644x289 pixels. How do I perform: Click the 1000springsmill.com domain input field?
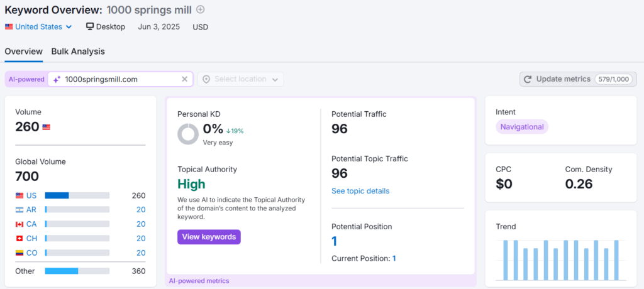tap(120, 79)
